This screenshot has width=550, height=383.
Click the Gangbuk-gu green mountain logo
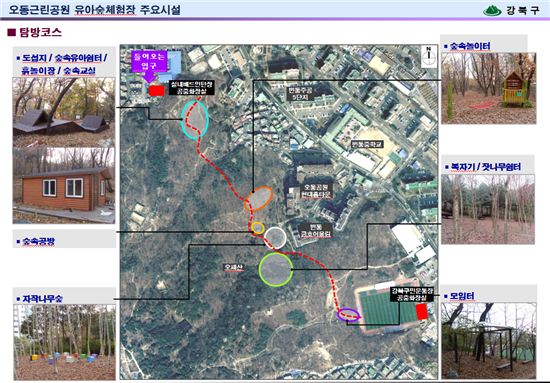(x=492, y=11)
